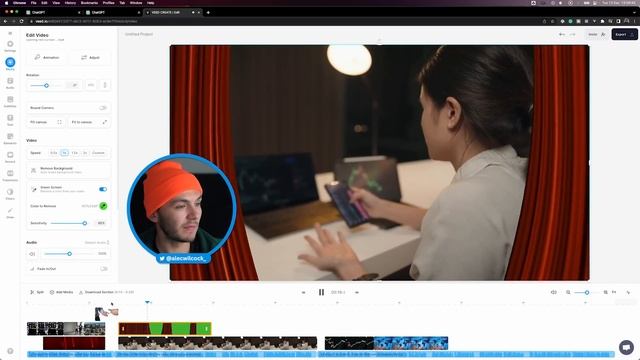Zoom out the timeline
This screenshot has height=360, width=640.
(568, 292)
